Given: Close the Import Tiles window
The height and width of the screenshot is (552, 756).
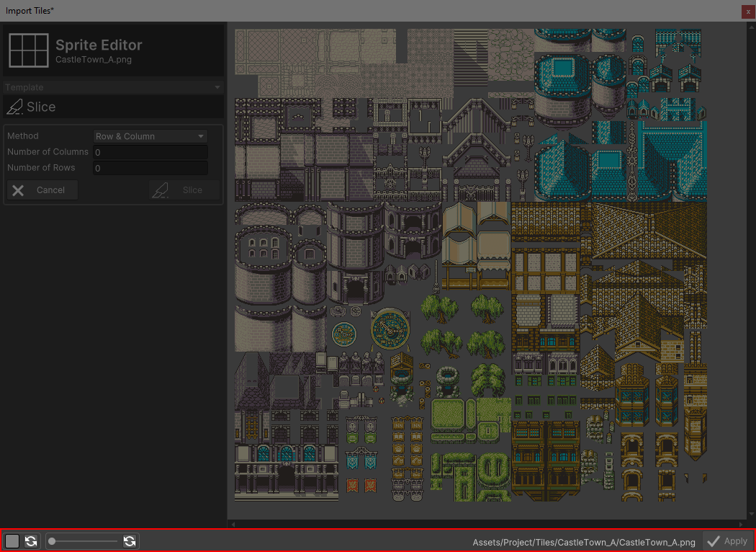Looking at the screenshot, I should coord(748,11).
